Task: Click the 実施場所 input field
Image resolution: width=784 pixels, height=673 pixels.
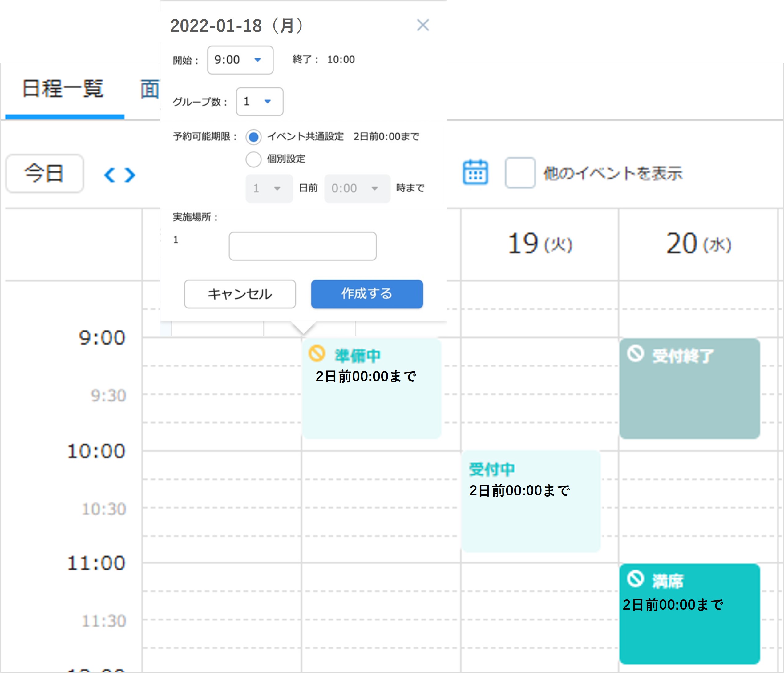Action: point(303,246)
